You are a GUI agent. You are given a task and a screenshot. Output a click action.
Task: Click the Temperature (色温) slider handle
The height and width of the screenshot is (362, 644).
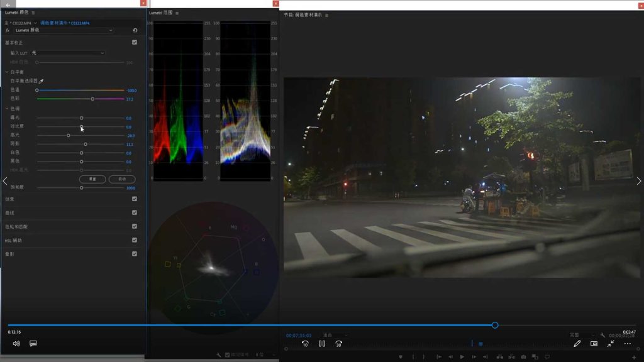click(36, 90)
